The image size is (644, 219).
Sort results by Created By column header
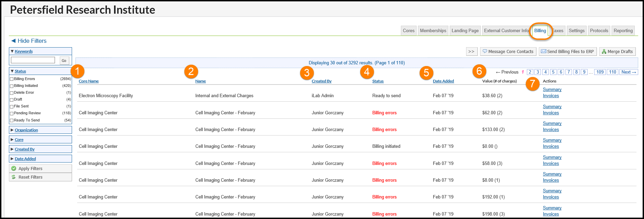click(321, 81)
